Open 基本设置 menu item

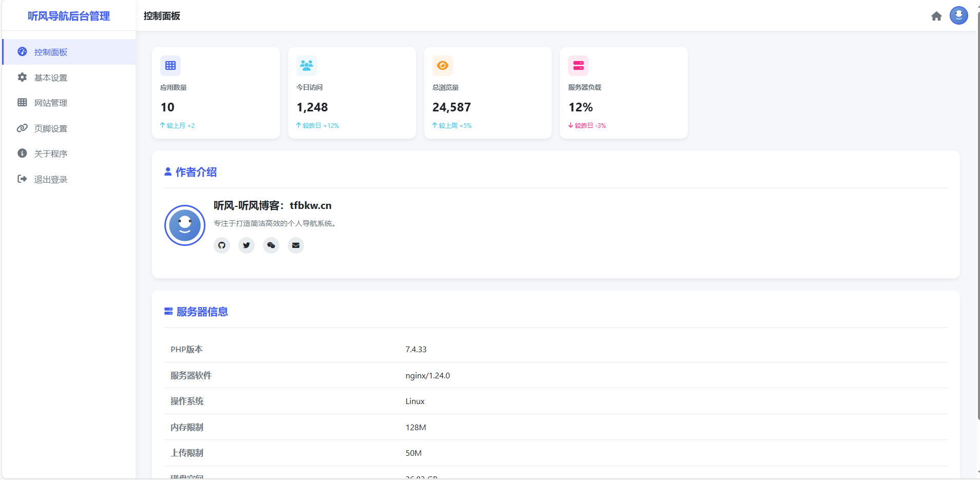(x=69, y=78)
